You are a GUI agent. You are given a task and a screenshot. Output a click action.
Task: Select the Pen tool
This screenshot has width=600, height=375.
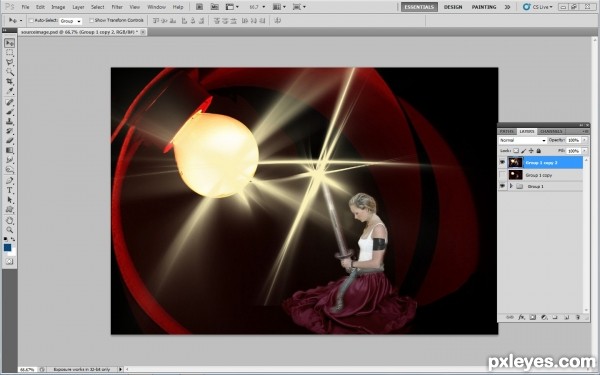coord(9,180)
